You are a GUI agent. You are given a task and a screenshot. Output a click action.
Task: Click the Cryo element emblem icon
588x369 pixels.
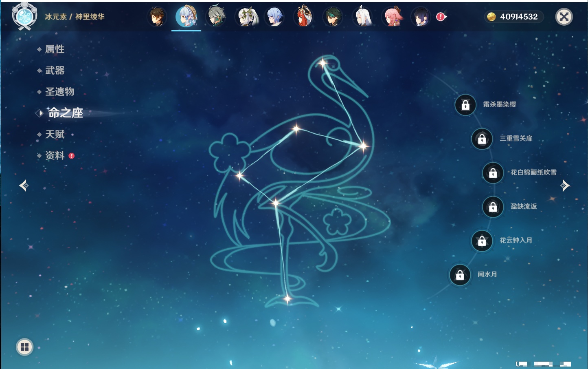pos(24,16)
